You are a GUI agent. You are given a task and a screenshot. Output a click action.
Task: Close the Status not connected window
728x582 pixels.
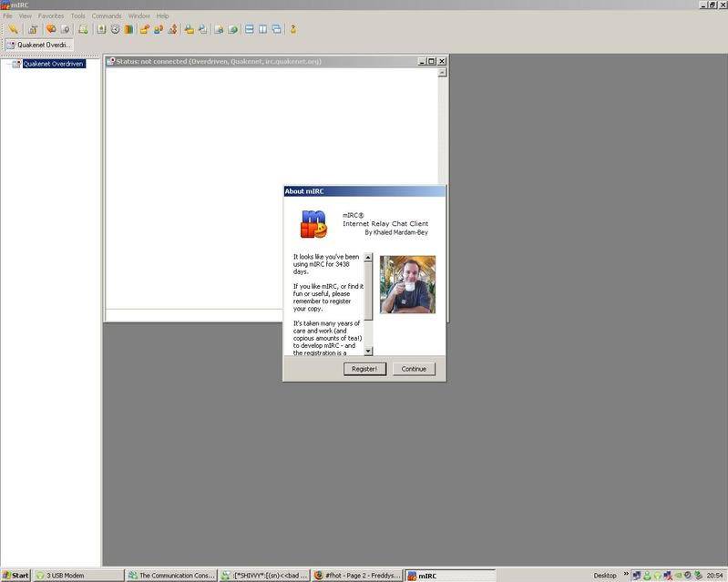[442, 61]
